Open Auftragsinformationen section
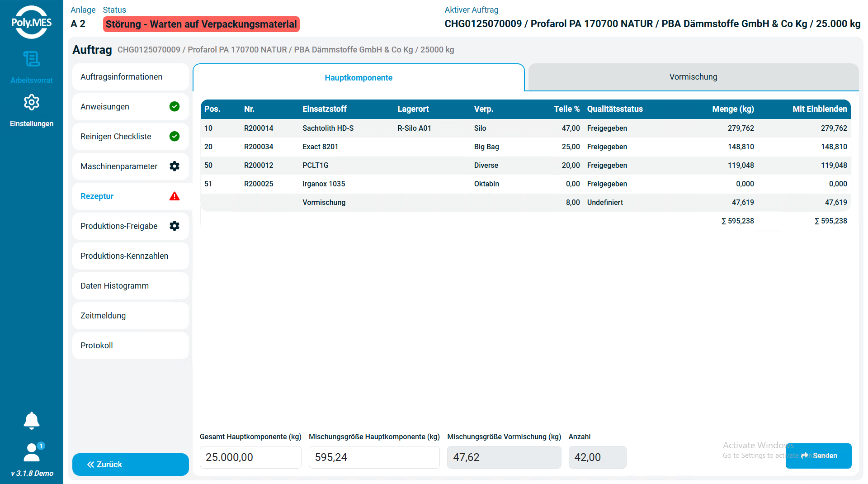Screen dimensions: 868x484 click(130, 77)
